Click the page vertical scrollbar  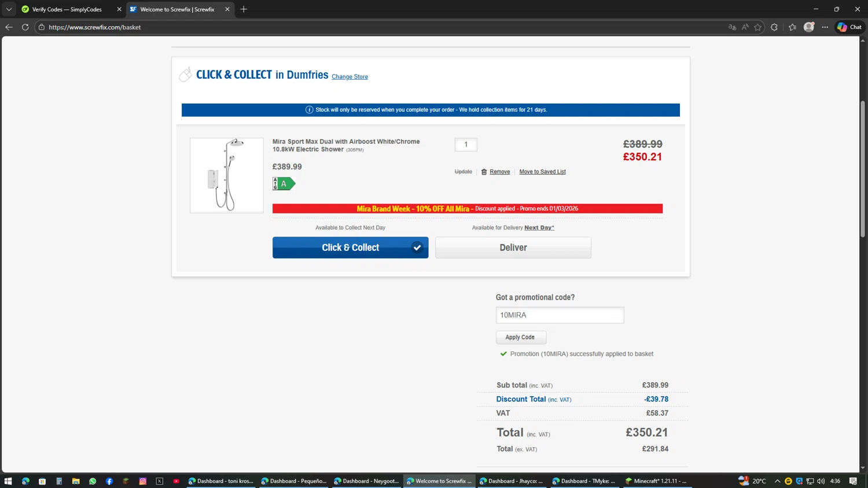coord(863,169)
